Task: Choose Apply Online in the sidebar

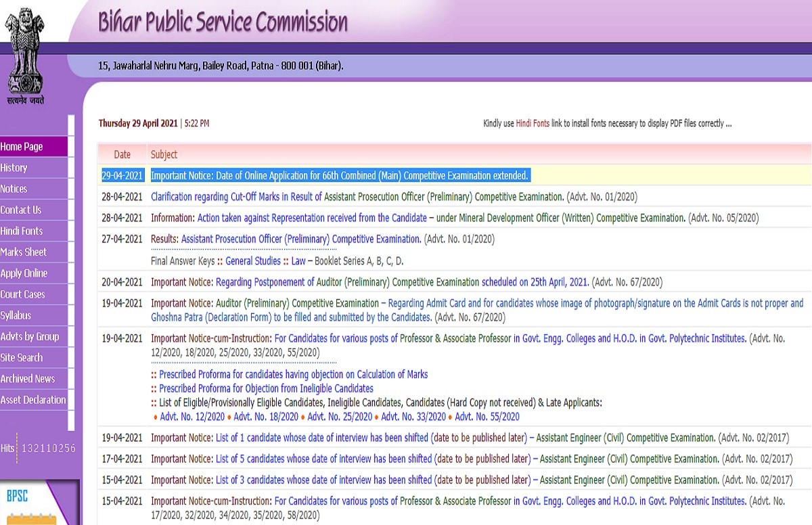Action: [24, 273]
